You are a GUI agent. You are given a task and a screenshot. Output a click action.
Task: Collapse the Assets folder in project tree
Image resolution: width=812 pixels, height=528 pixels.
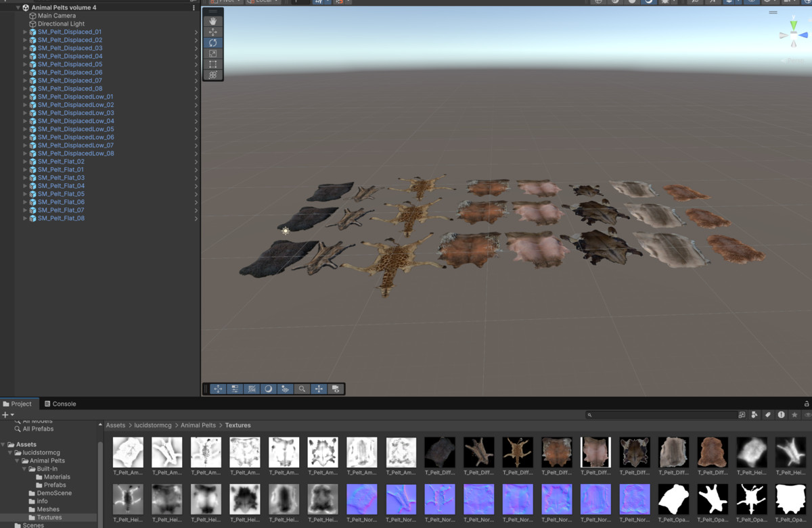click(x=3, y=444)
